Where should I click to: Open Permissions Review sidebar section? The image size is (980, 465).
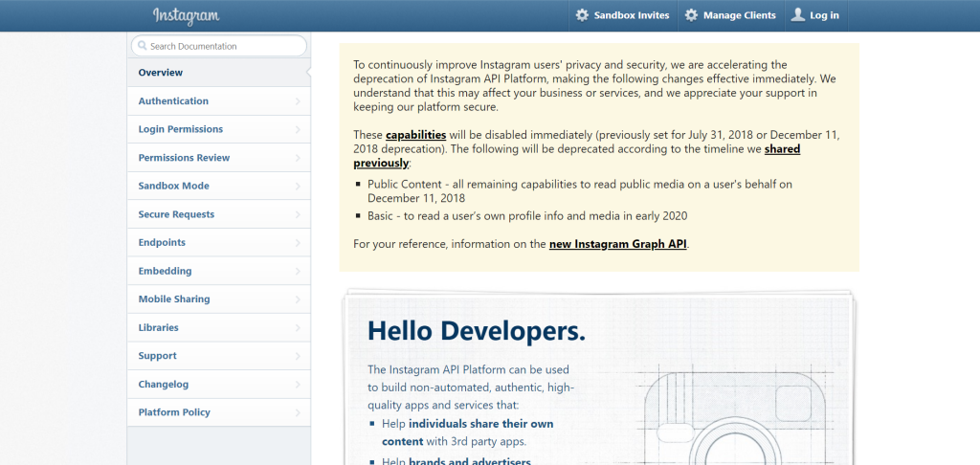(219, 158)
